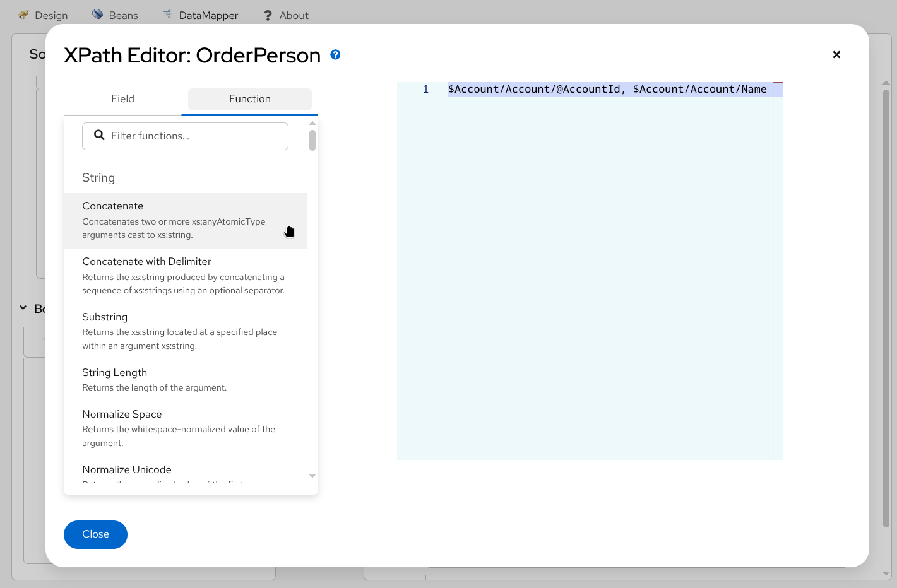The height and width of the screenshot is (588, 897).
Task: Select the Camel icon next to Design
Action: pyautogui.click(x=24, y=14)
